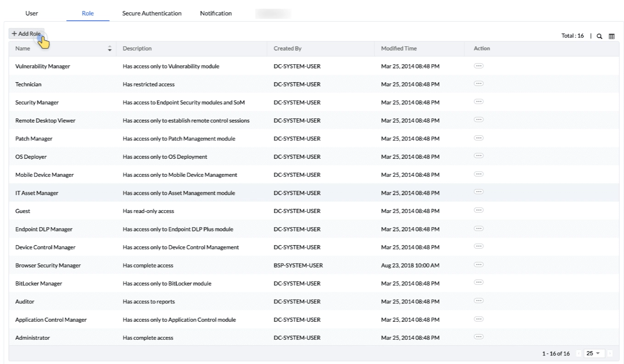Viewport: 624px width, 364px height.
Task: Click the BSP-SYSTEM-USER creator cell
Action: 298,266
